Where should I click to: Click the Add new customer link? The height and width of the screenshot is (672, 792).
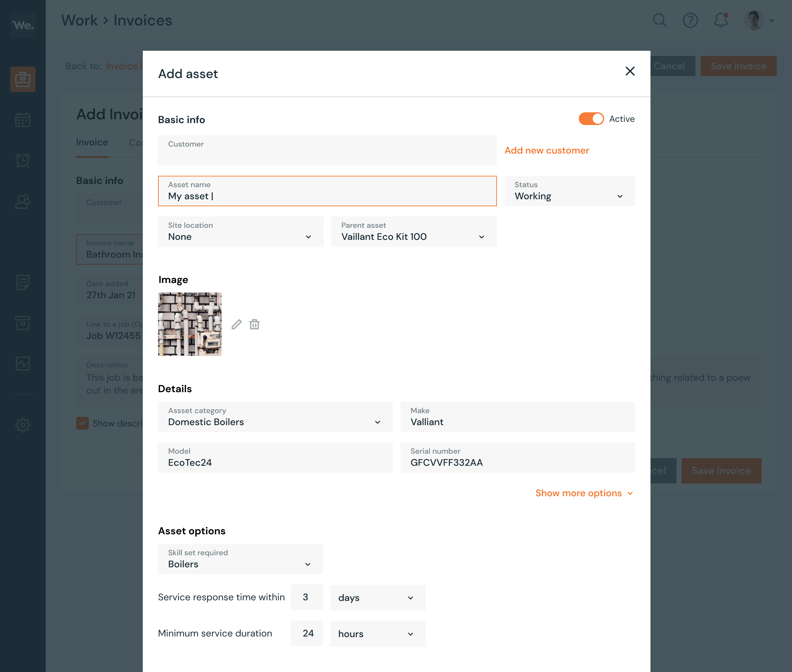pyautogui.click(x=547, y=149)
